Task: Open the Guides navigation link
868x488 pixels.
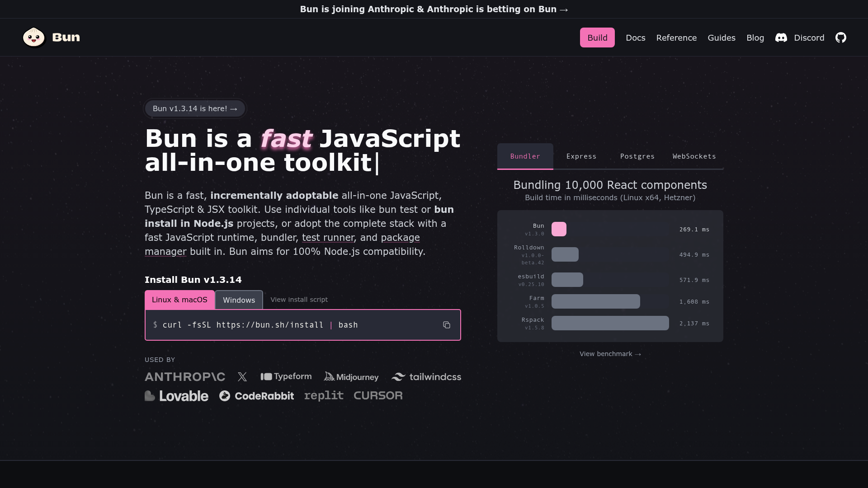Action: coord(722,38)
